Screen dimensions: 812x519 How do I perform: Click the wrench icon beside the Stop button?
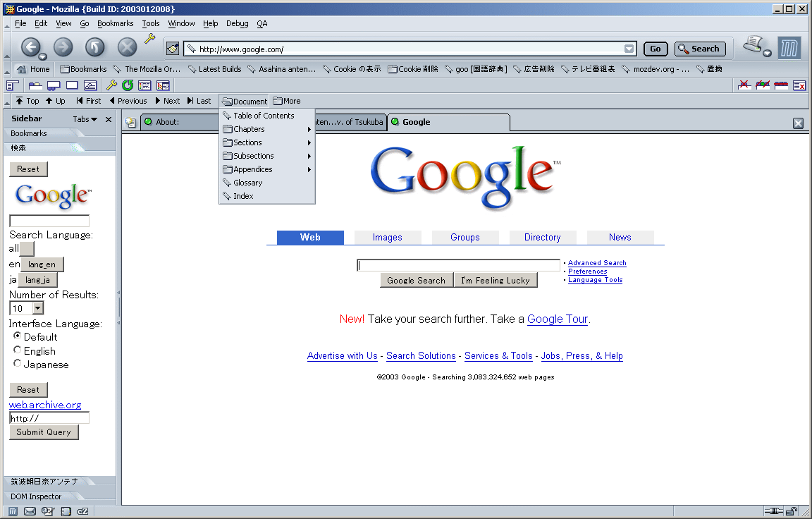tap(149, 38)
